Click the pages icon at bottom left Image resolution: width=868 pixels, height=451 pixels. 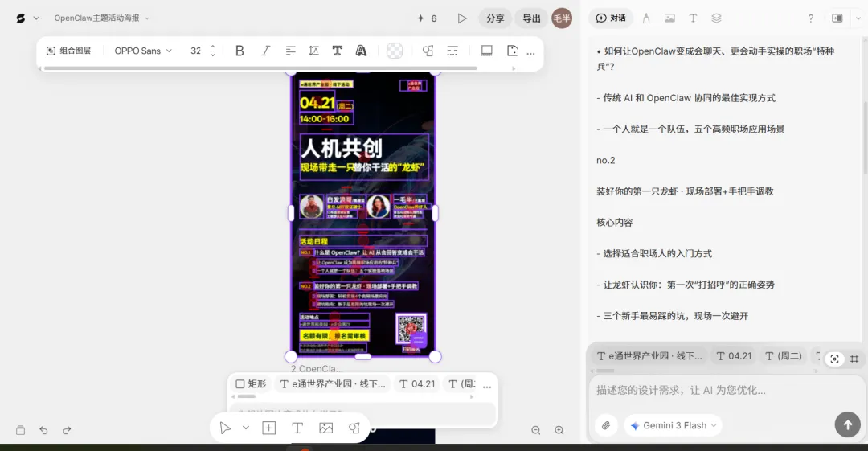click(20, 430)
